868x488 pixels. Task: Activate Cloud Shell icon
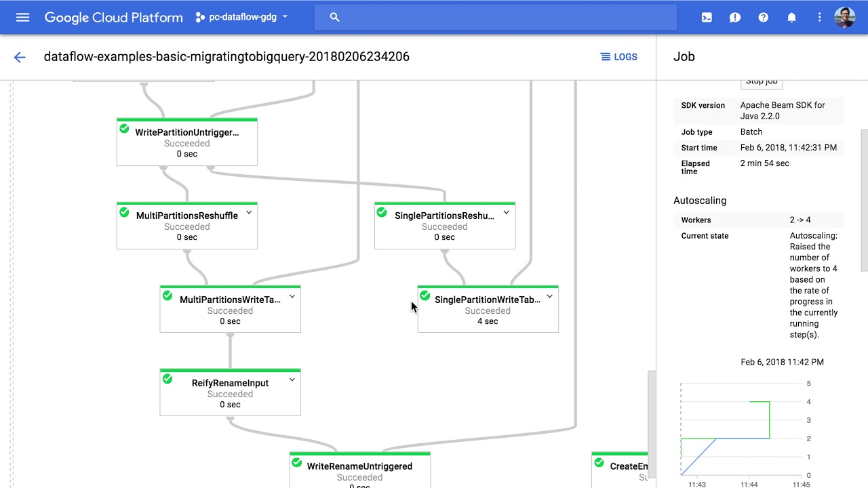[707, 18]
